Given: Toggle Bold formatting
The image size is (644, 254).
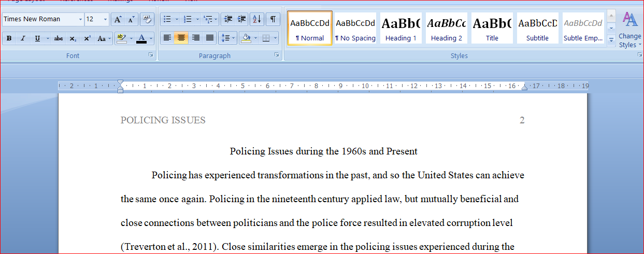Looking at the screenshot, I should tap(9, 38).
